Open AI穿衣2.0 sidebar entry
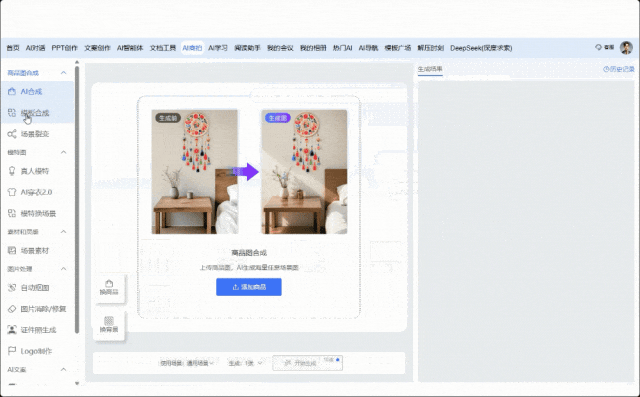Viewport: 640px width, 397px height. [x=37, y=192]
